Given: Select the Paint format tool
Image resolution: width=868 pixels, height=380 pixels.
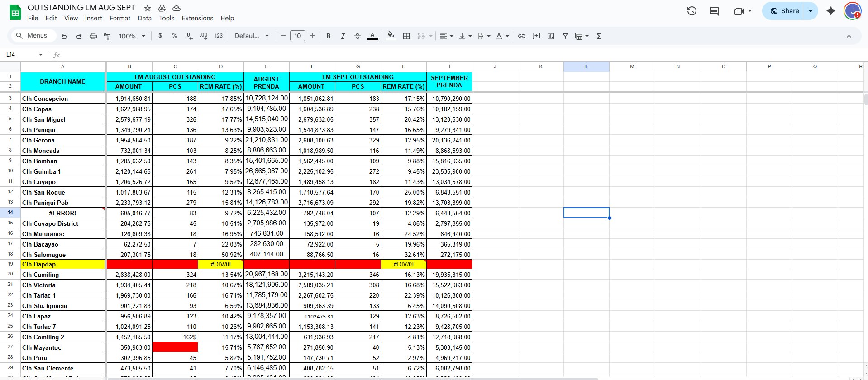Looking at the screenshot, I should point(107,36).
